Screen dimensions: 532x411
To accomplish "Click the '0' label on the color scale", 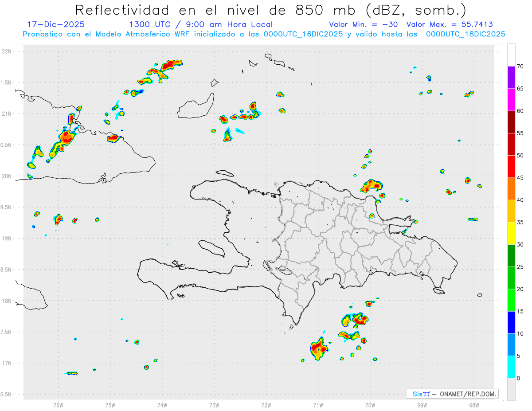I will click(x=519, y=378).
